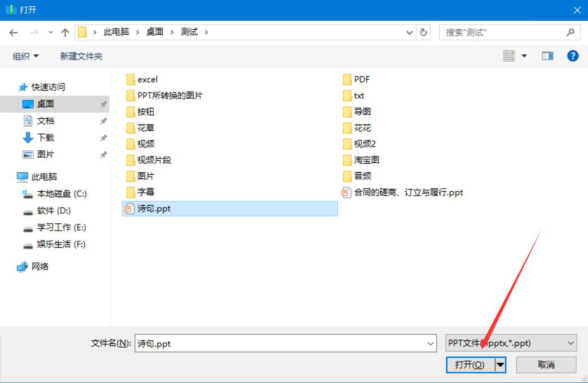Expand the view options dropdown arrow
This screenshot has width=588, height=383.
524,56
